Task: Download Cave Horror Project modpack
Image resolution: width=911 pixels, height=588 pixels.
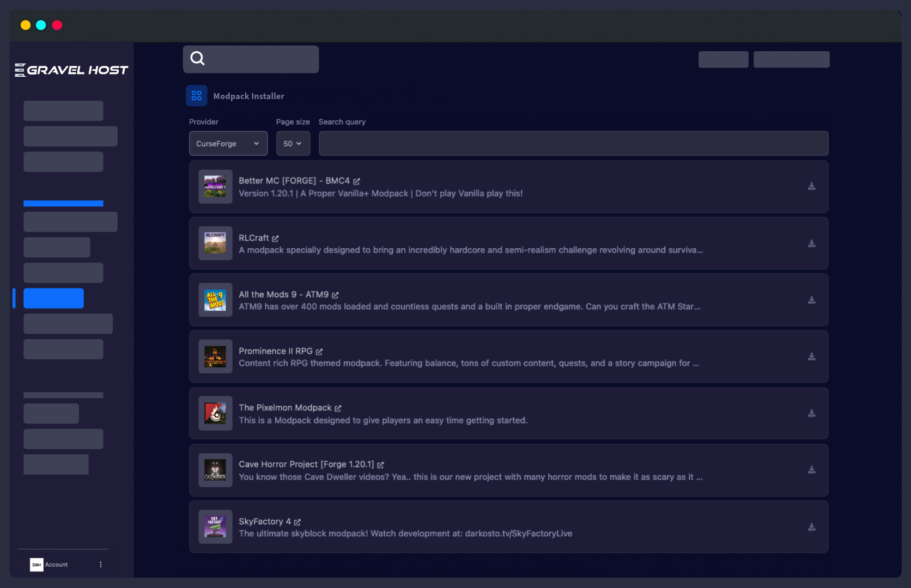Action: click(x=811, y=470)
